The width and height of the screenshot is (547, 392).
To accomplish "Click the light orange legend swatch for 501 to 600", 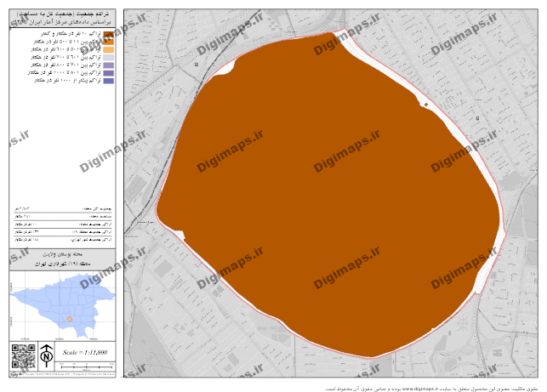I will pos(109,49).
